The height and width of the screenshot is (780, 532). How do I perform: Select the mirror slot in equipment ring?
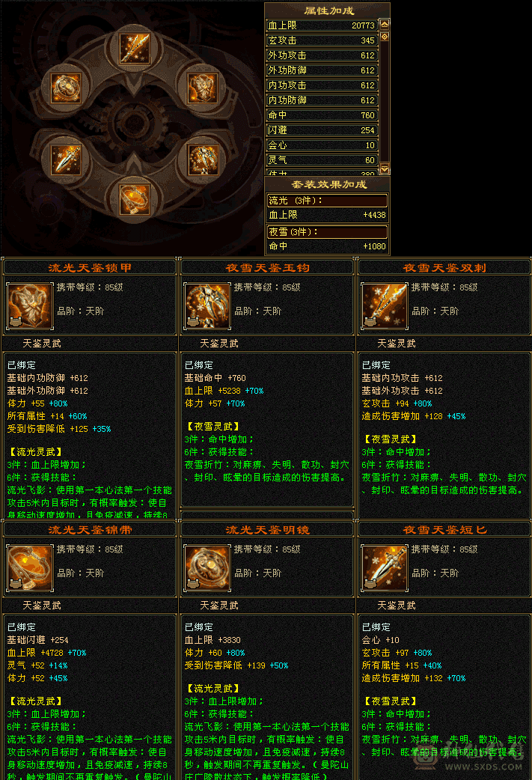point(67,88)
